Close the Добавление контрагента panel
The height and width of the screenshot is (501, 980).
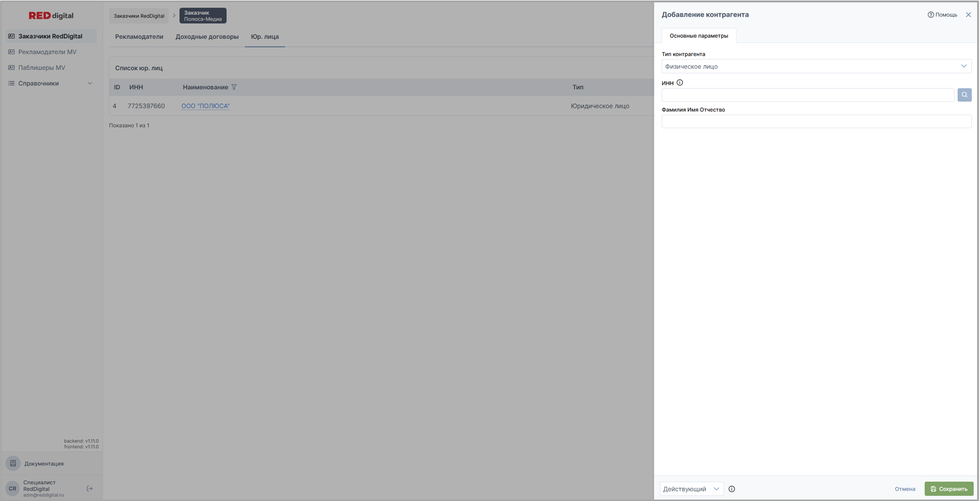click(968, 15)
